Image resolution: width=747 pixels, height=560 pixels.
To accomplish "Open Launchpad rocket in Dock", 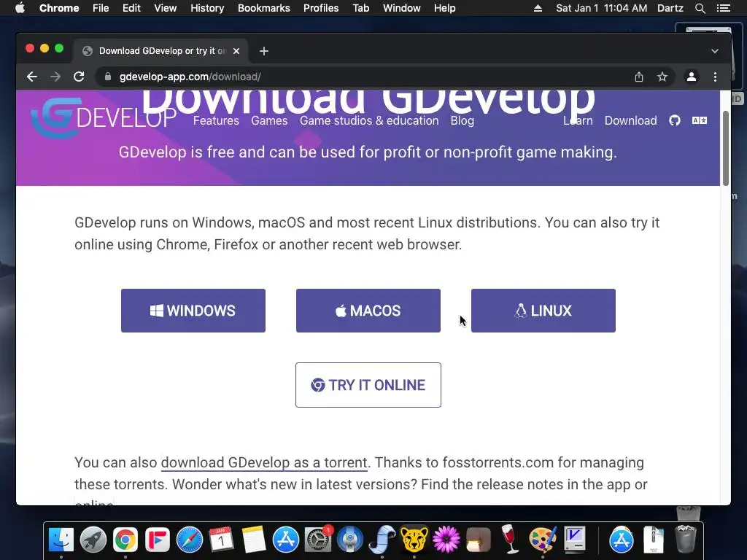I will point(93,540).
